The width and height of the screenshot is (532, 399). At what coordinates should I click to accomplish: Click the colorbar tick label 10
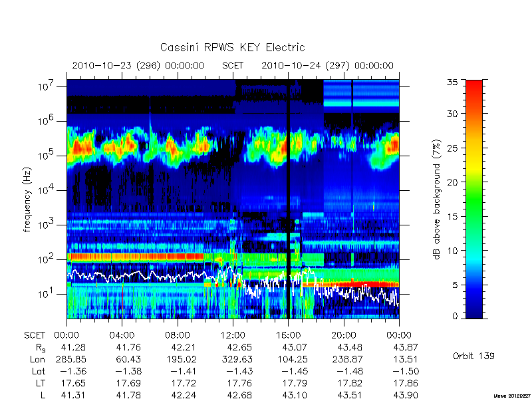[x=452, y=251]
